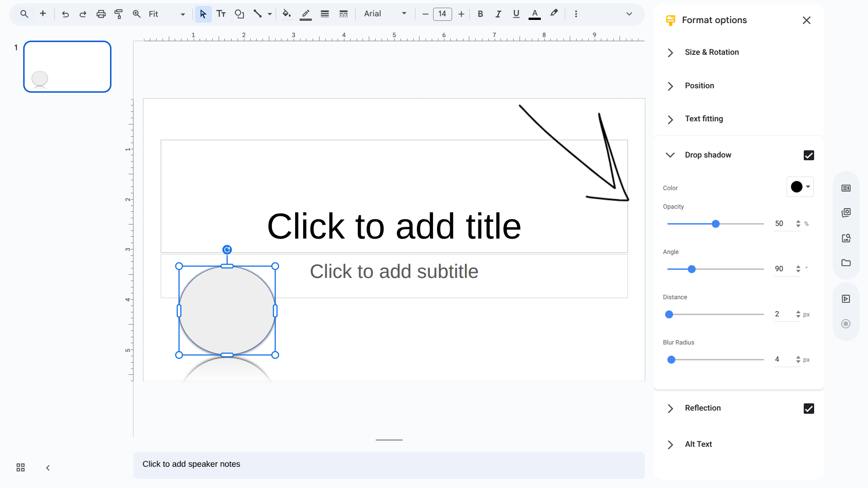Toggle italic text formatting

498,14
